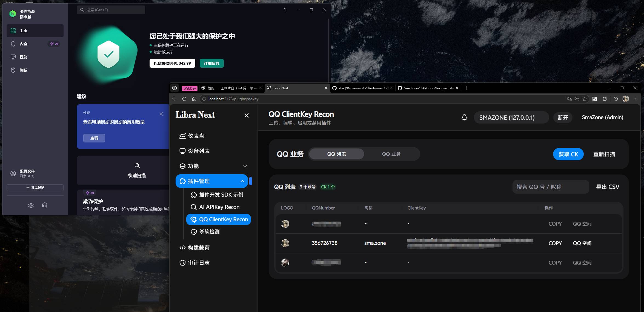The width and height of the screenshot is (644, 312).
Task: Open QQ 空间 for 356726738
Action: pyautogui.click(x=582, y=243)
